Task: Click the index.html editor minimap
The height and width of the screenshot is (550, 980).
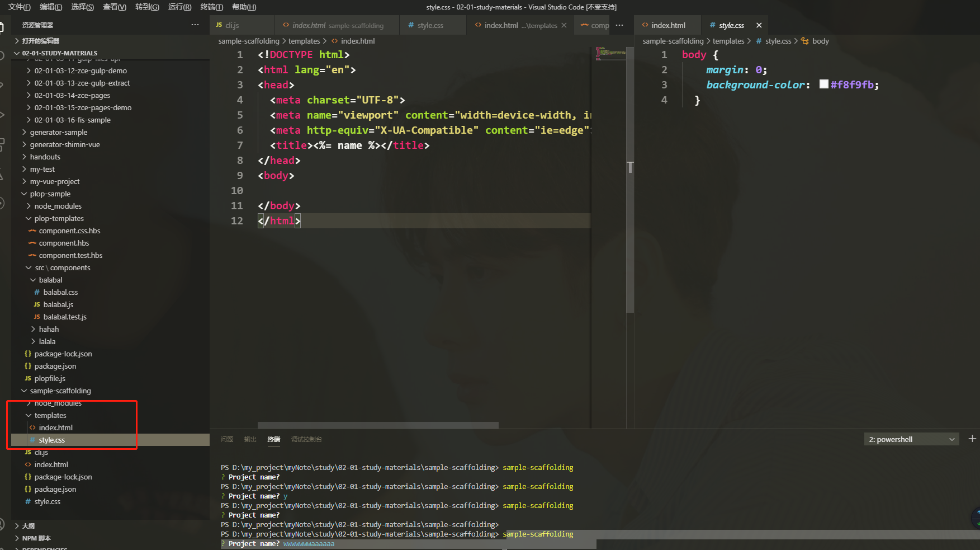Action: 609,53
